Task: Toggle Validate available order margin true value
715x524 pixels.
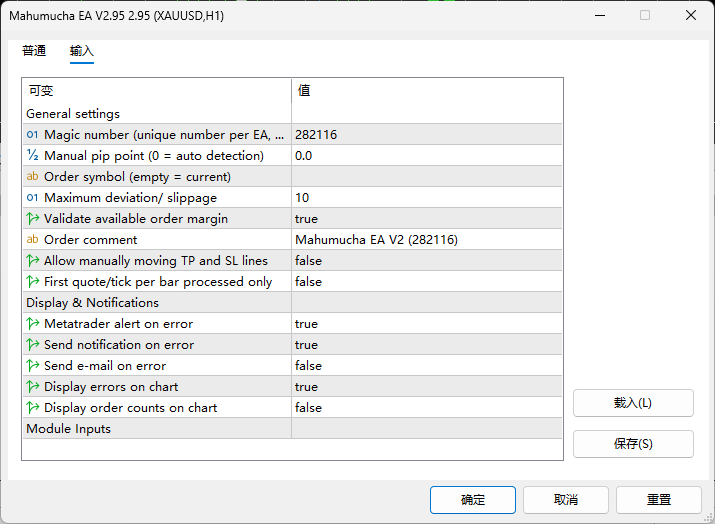Action: click(426, 218)
